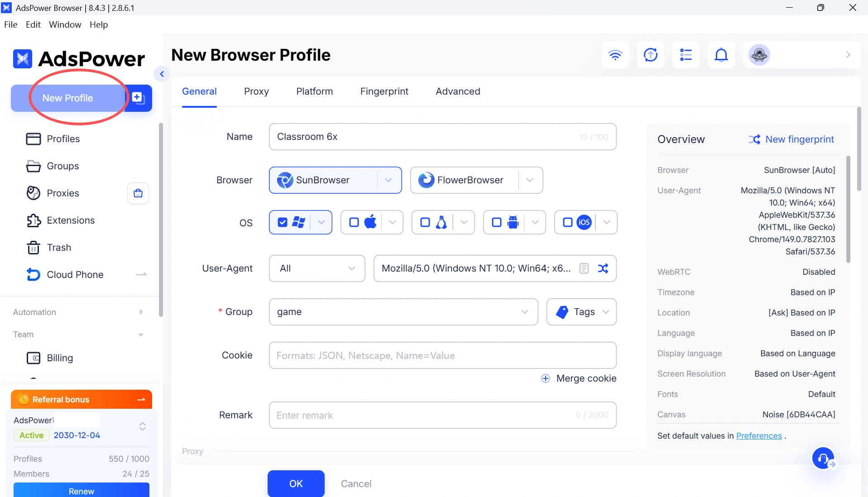Open the update/sync icon in header
868x497 pixels.
[650, 55]
